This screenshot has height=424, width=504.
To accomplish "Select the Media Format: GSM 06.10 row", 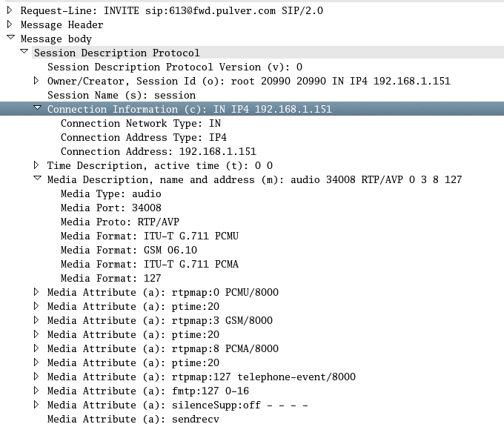I will pyautogui.click(x=128, y=250).
